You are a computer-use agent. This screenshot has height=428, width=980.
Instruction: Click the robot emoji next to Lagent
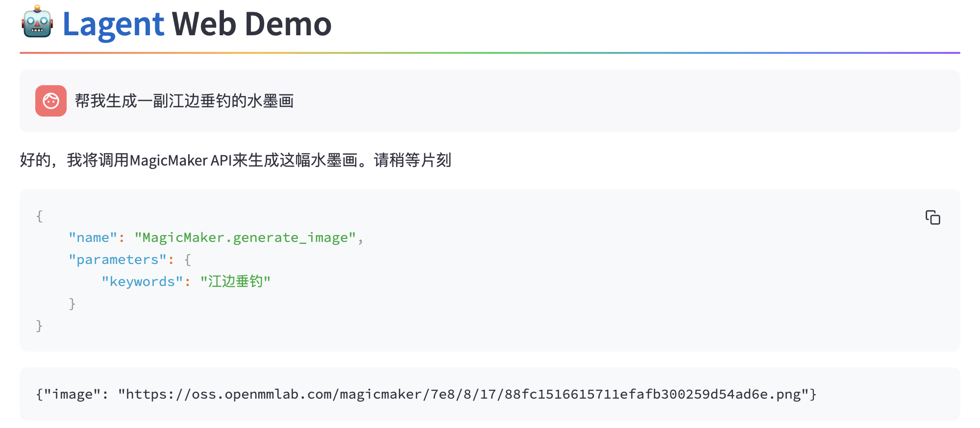coord(37,23)
